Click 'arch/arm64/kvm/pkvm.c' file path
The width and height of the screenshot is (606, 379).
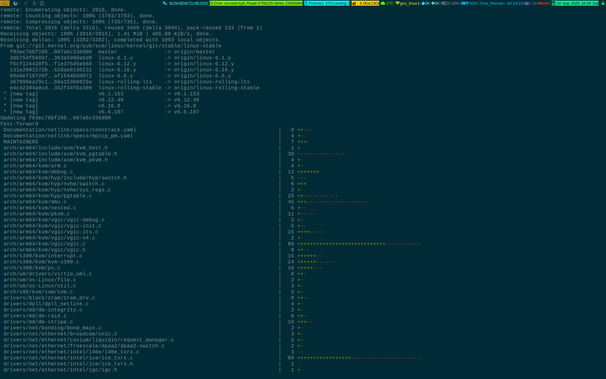37,214
